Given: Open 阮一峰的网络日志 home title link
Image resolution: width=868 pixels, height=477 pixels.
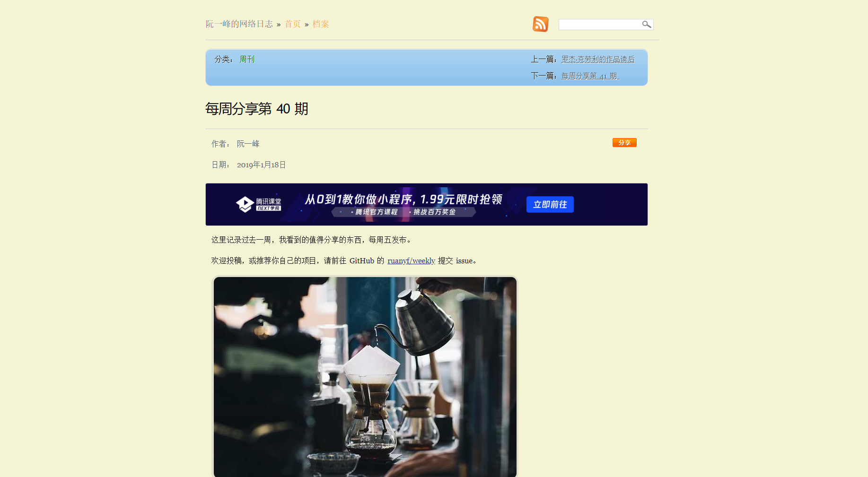Looking at the screenshot, I should tap(239, 24).
